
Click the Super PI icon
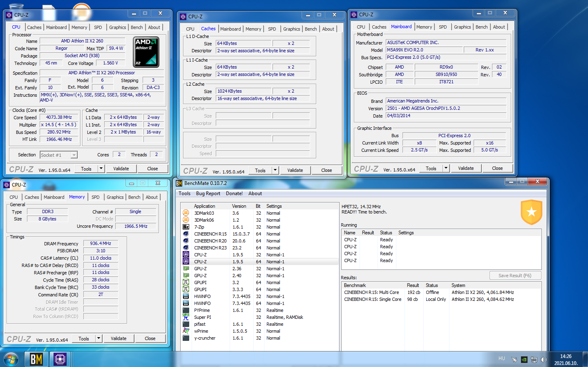pyautogui.click(x=186, y=317)
